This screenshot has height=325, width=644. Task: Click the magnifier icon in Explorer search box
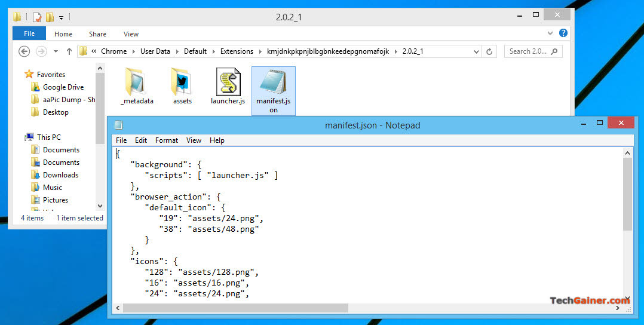tap(554, 51)
